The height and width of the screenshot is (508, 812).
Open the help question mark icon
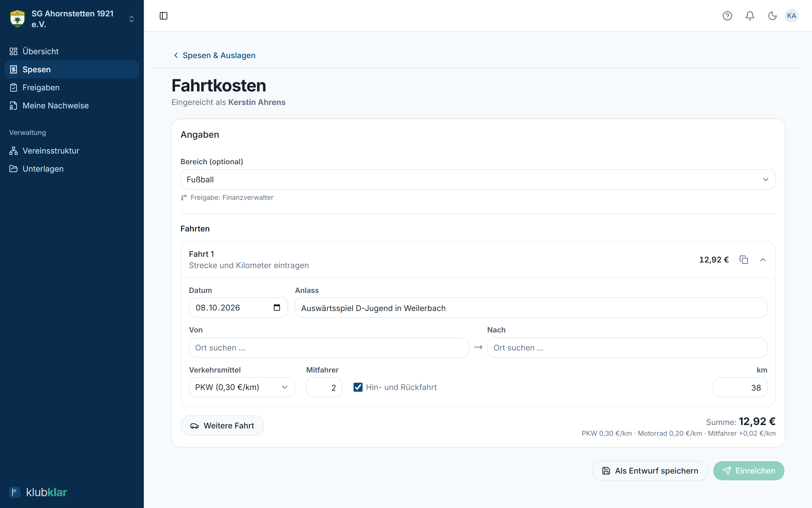pos(727,16)
